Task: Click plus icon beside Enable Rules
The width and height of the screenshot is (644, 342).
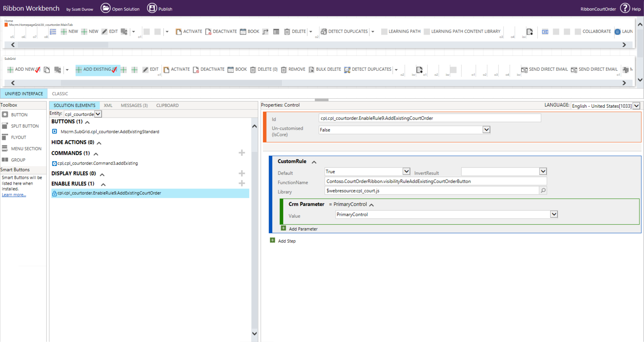Action: (242, 183)
